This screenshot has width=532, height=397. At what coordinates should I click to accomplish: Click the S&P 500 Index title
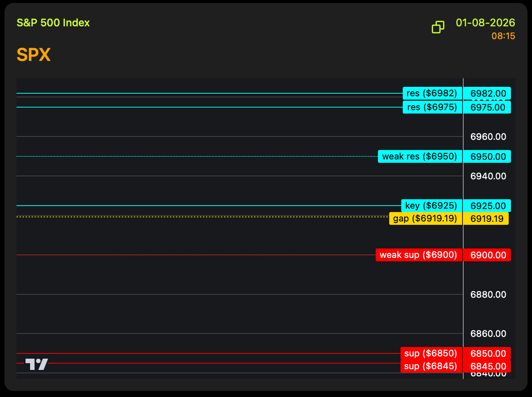(x=53, y=23)
